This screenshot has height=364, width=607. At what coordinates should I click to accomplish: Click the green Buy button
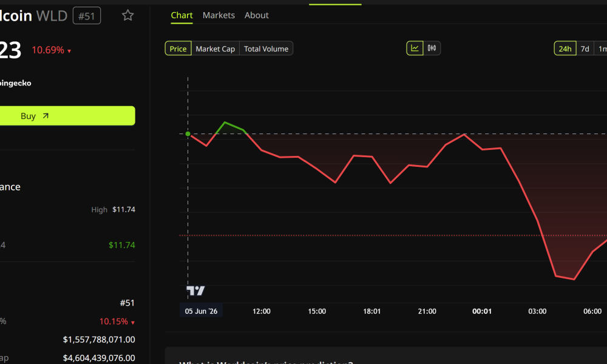pyautogui.click(x=67, y=116)
